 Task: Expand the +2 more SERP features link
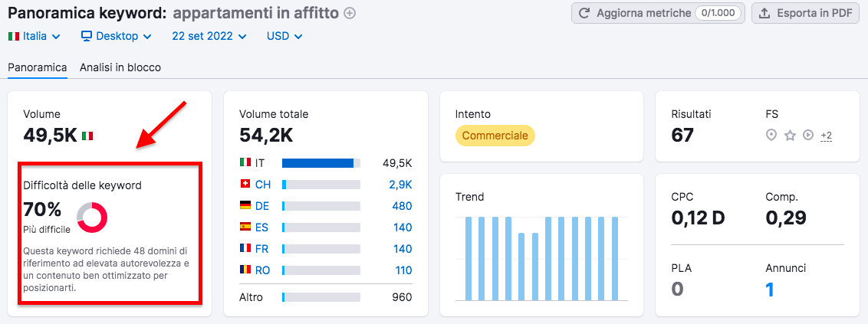point(826,136)
